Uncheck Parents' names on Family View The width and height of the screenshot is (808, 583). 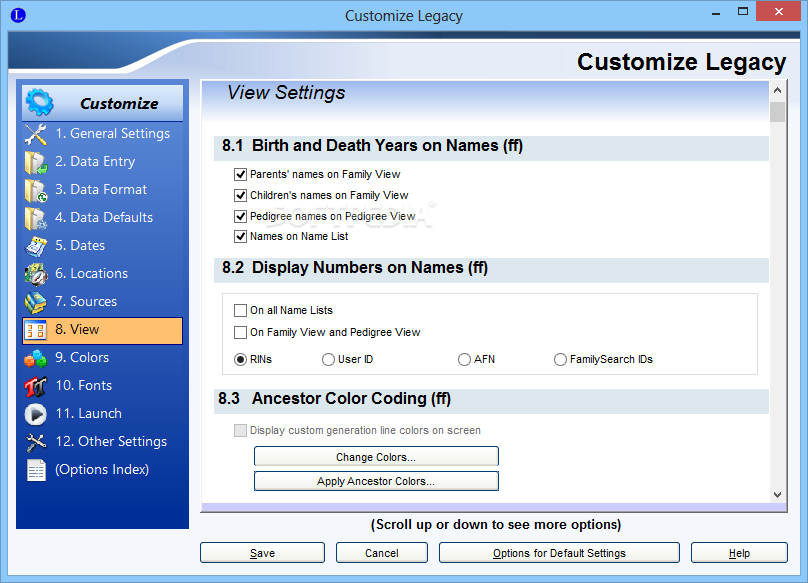(x=240, y=174)
